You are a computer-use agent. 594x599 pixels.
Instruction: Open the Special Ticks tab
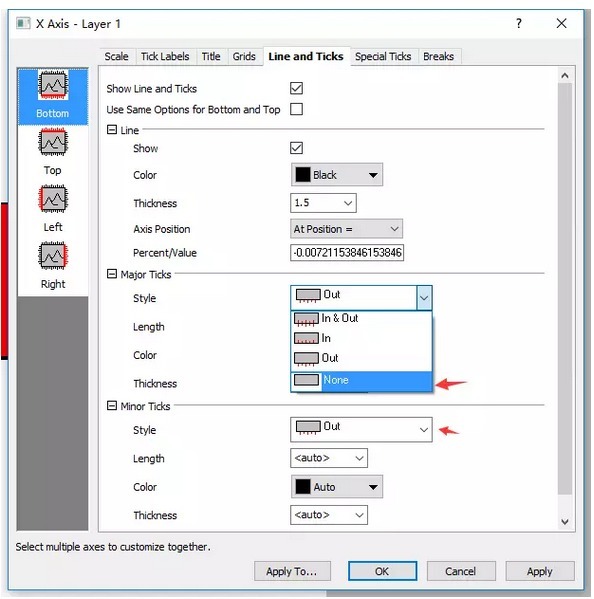(383, 57)
